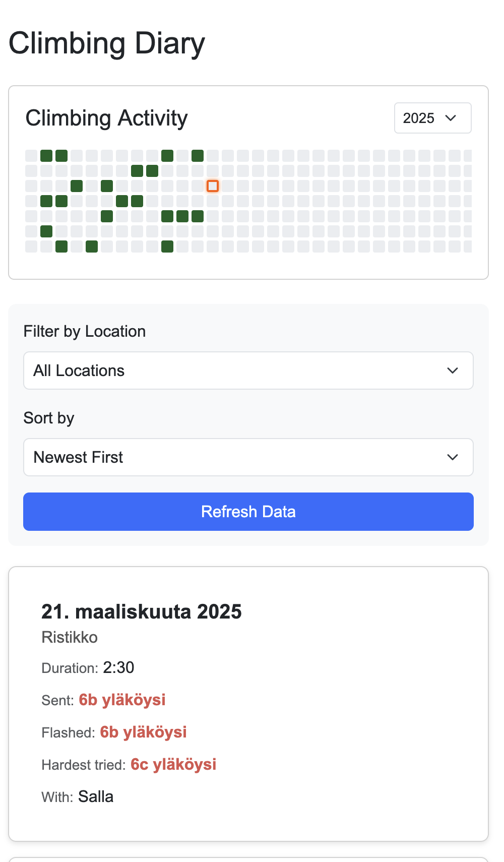Screen dimensions: 504x862
Task: Click the rightmost green cell in the top heatmap row
Action: (x=198, y=156)
